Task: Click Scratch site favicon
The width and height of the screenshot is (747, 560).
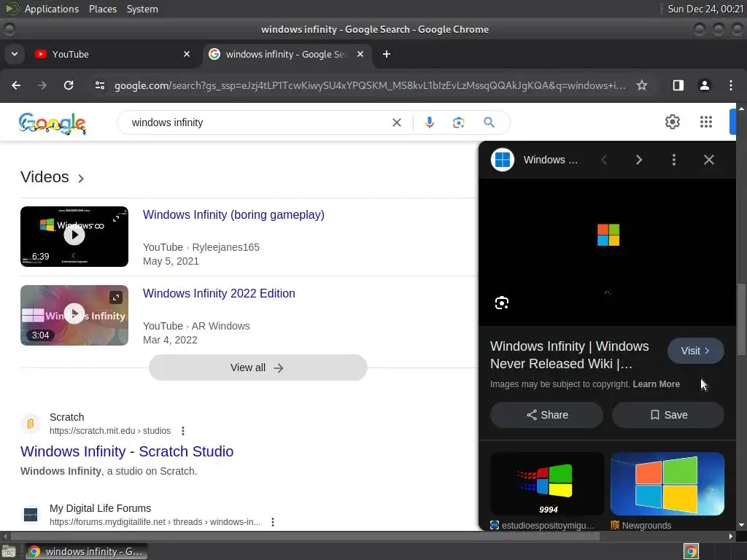Action: [31, 424]
